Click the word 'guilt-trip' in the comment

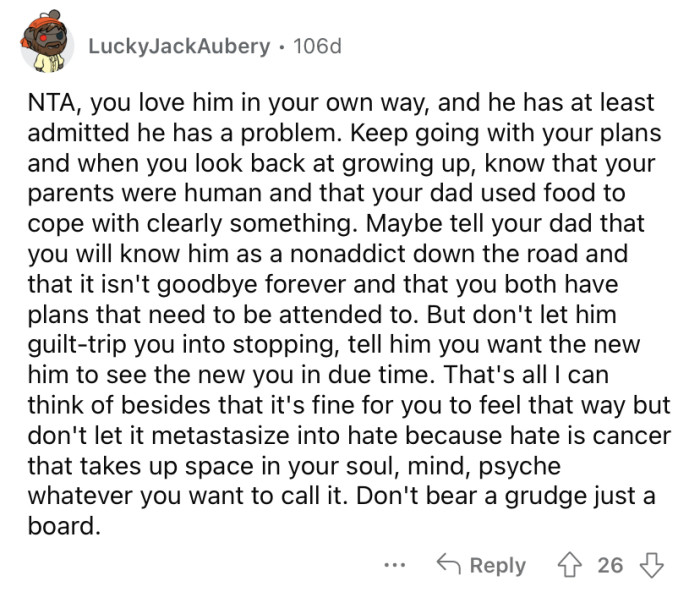(x=77, y=346)
